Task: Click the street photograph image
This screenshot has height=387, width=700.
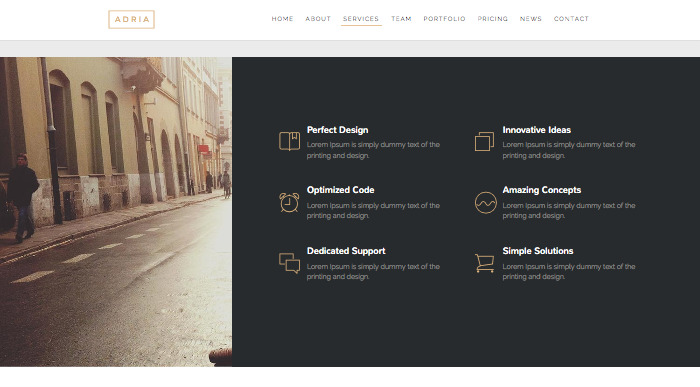Action: [x=116, y=212]
